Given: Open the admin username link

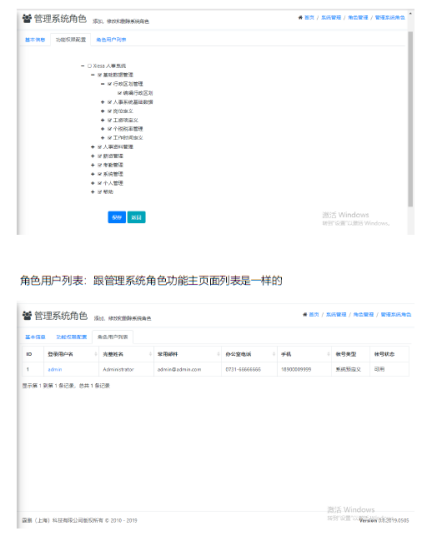Looking at the screenshot, I should (55, 370).
